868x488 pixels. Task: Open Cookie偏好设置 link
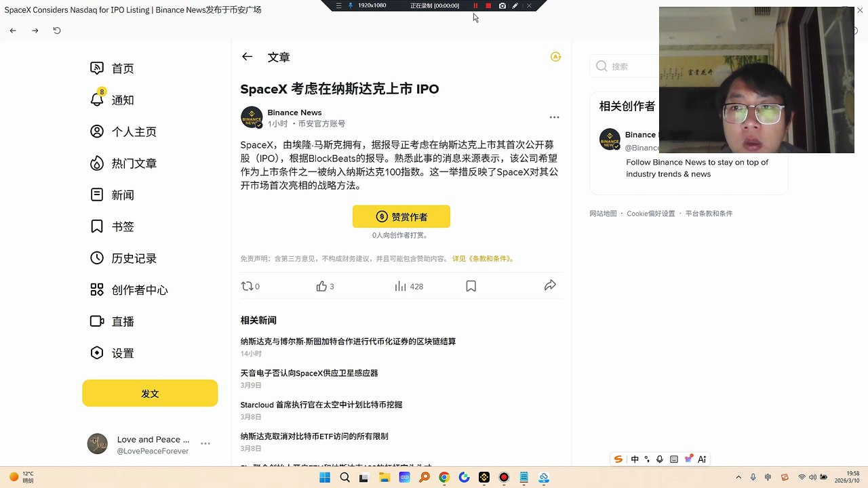coord(650,213)
